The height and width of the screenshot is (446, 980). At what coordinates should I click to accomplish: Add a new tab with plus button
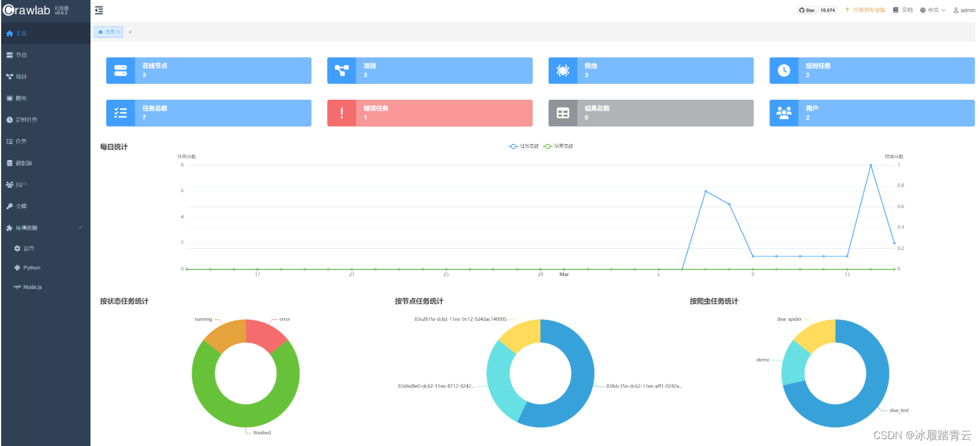(130, 32)
